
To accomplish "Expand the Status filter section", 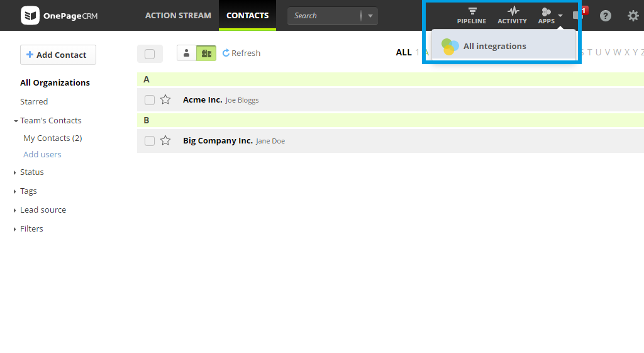I will [x=31, y=172].
